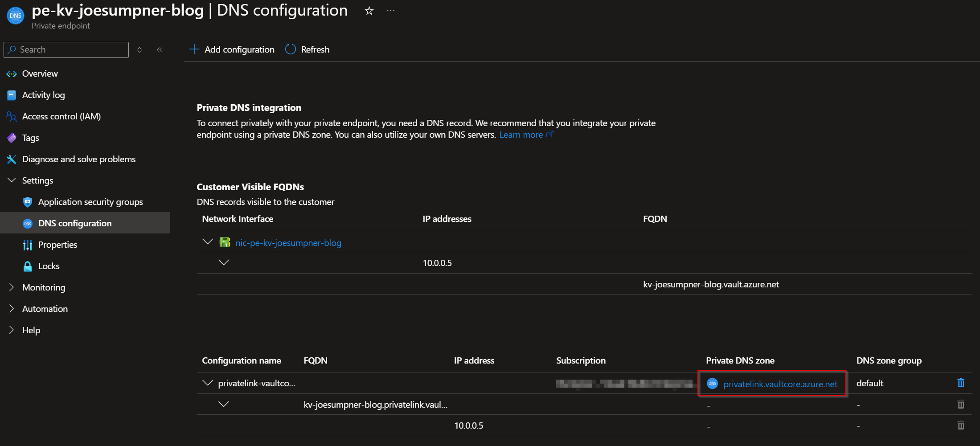Click the 'IP addresses' column header
Image resolution: width=980 pixels, height=446 pixels.
447,219
